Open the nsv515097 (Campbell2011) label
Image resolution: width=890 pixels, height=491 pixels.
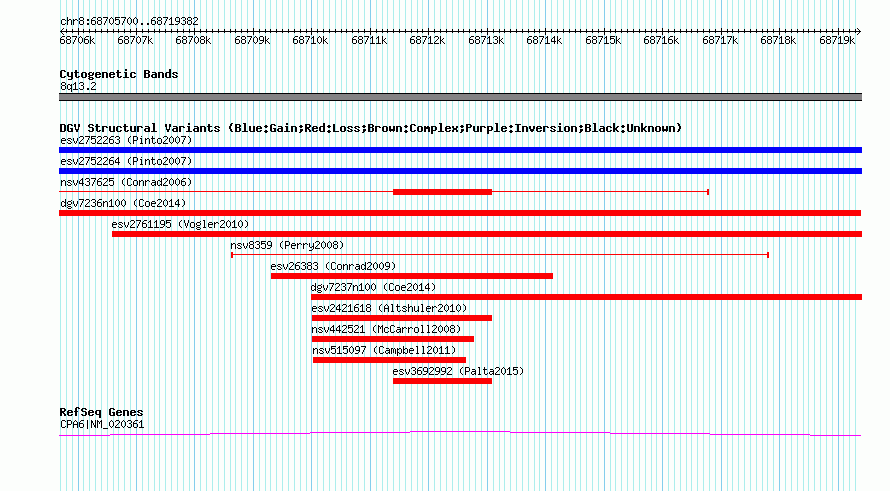click(384, 350)
